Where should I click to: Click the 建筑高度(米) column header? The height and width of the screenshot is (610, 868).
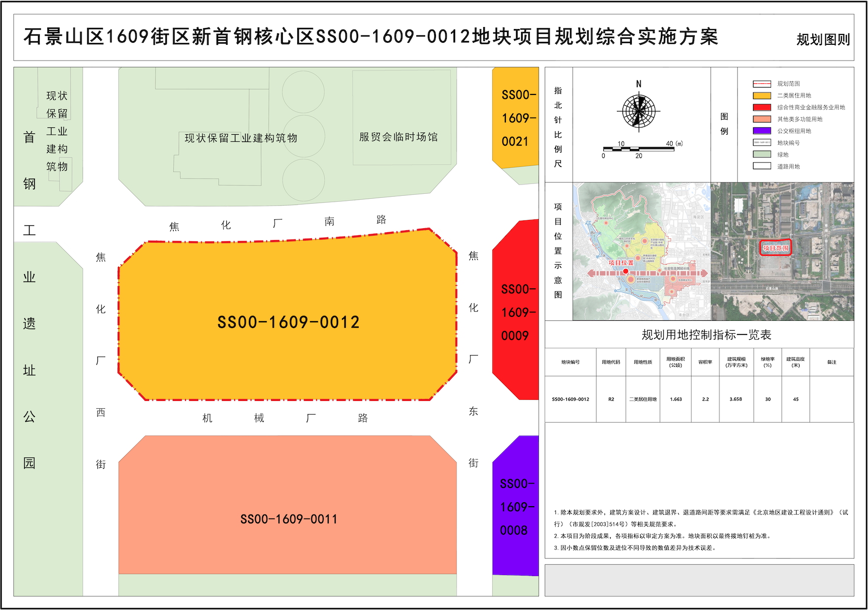pos(796,362)
